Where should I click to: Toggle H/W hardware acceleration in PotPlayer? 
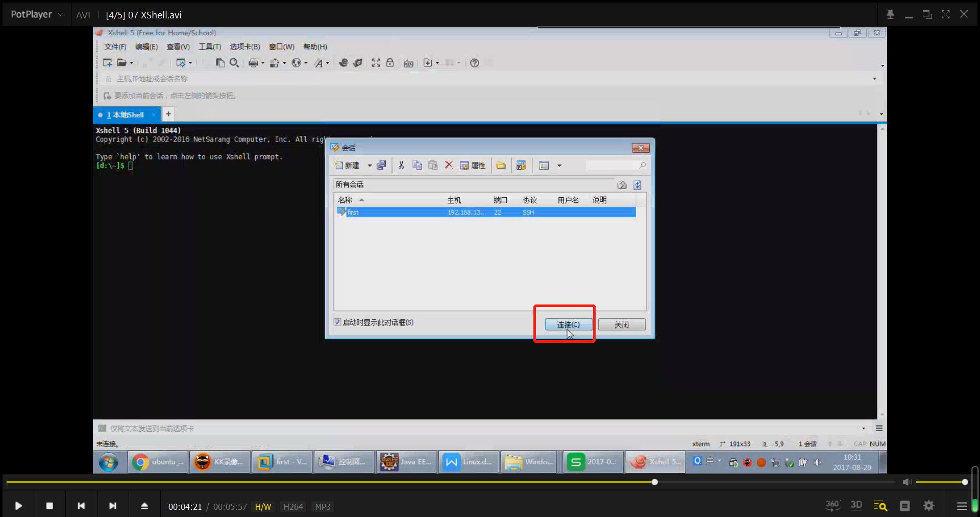coord(263,507)
